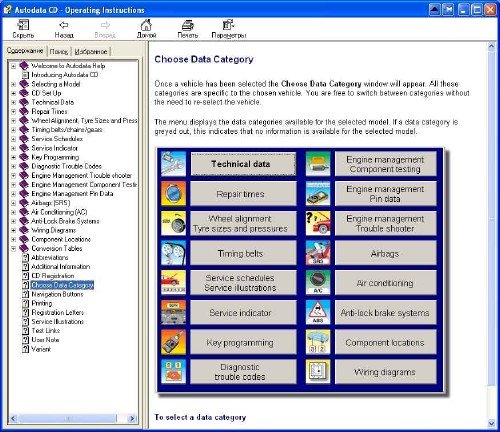Click the Service indicator dashboard icon

173,312
